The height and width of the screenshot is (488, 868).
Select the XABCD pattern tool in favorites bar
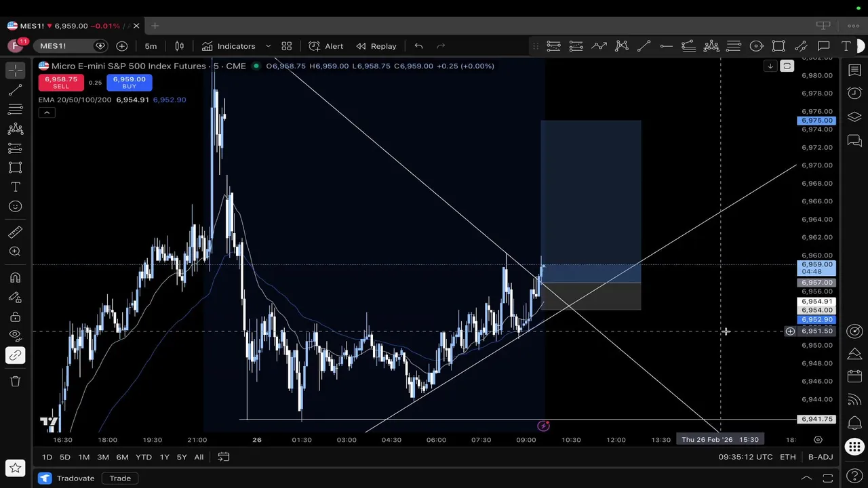pos(621,46)
